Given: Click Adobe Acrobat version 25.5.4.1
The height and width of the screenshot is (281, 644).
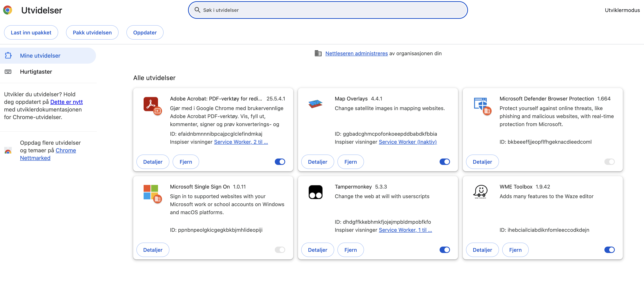Looking at the screenshot, I should click(x=276, y=99).
